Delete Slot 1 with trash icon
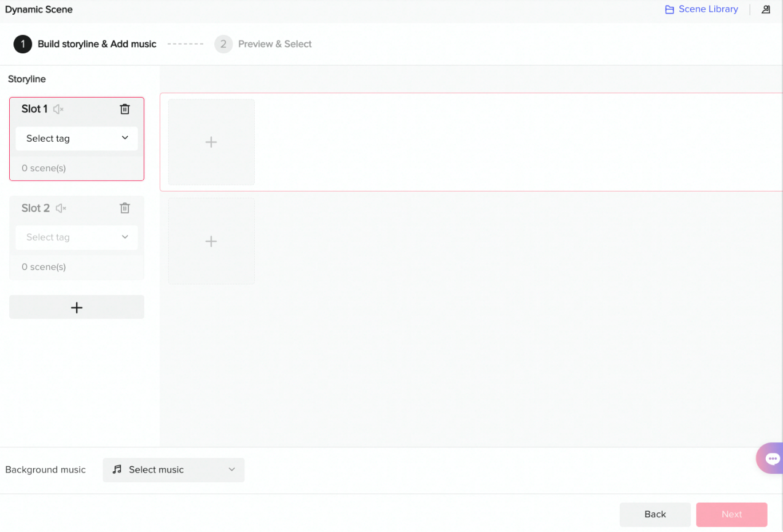Image resolution: width=783 pixels, height=532 pixels. [125, 109]
